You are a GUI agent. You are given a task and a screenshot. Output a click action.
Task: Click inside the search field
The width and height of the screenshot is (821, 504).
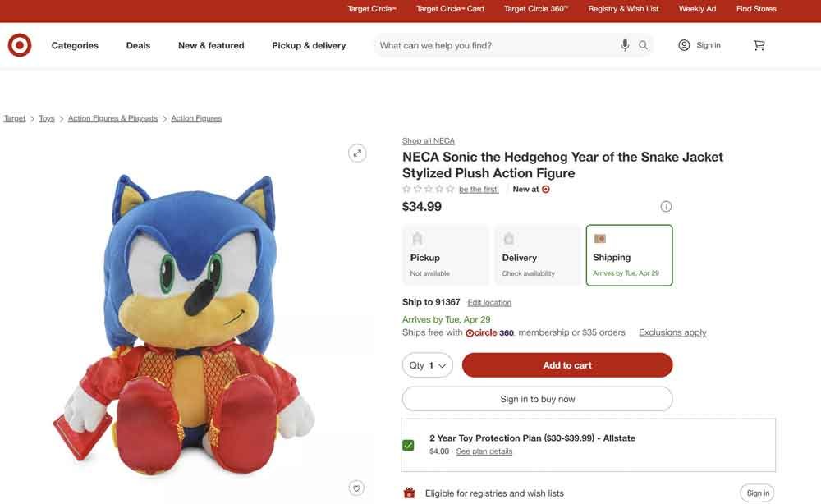[493, 44]
